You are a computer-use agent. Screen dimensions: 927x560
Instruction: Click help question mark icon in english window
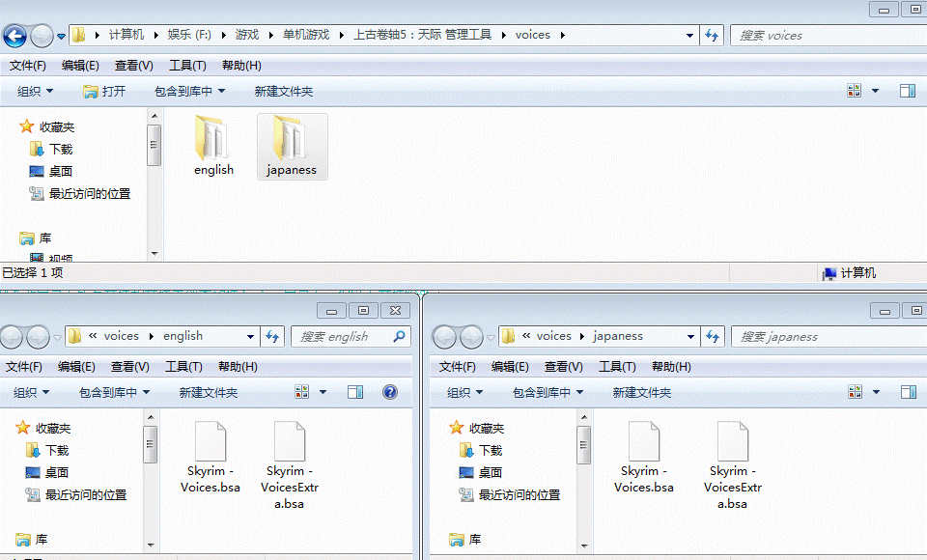pyautogui.click(x=390, y=392)
